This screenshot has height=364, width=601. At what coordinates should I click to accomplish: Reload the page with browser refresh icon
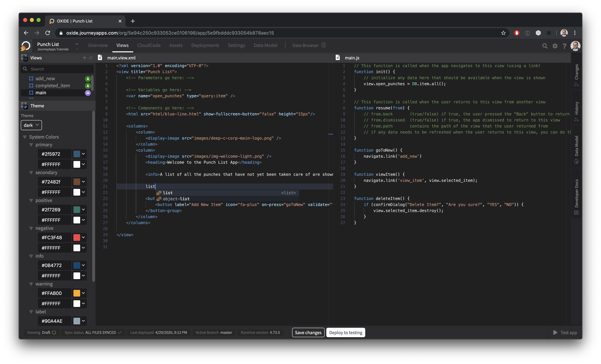(x=48, y=33)
